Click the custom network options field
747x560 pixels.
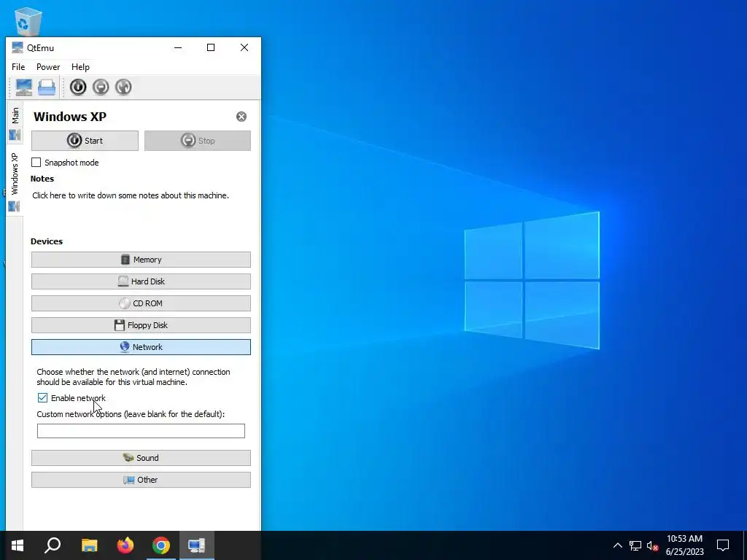pos(141,431)
